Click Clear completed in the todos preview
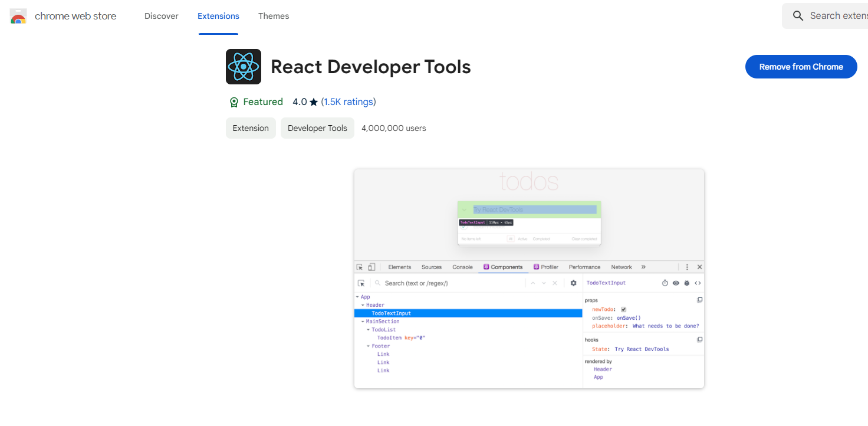Image resolution: width=868 pixels, height=426 pixels. [x=584, y=239]
